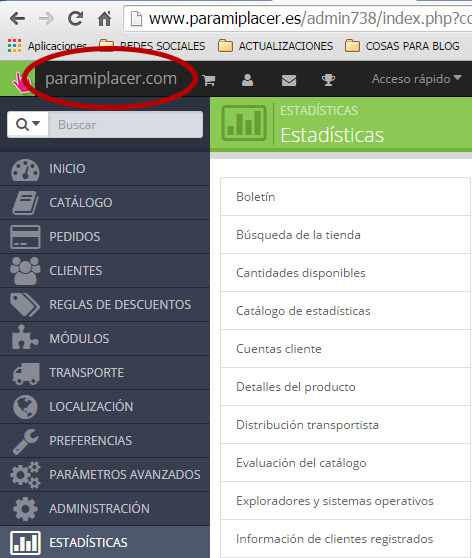Select Información de clientes registrados
Viewport: 472px width, 558px height.
345,539
